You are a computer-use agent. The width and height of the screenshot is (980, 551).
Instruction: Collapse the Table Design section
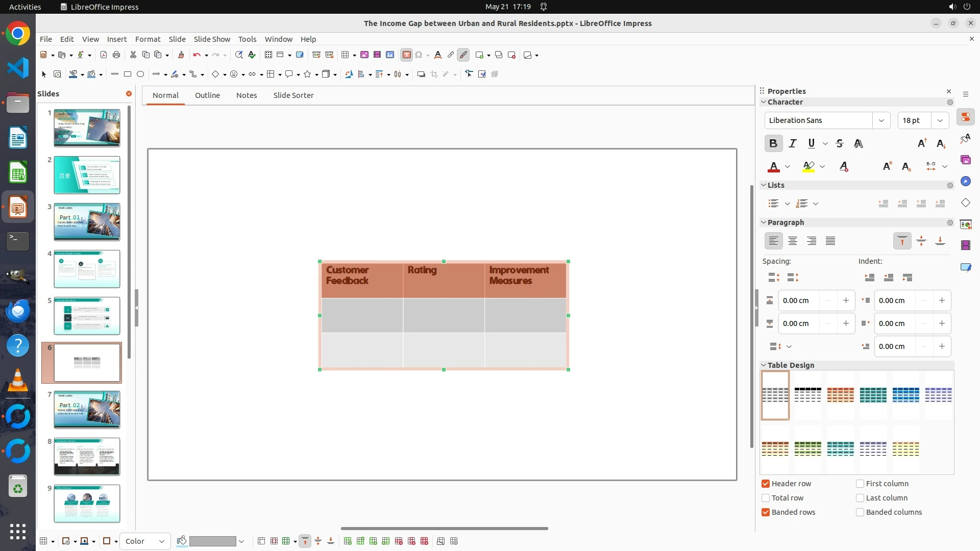pos(764,365)
